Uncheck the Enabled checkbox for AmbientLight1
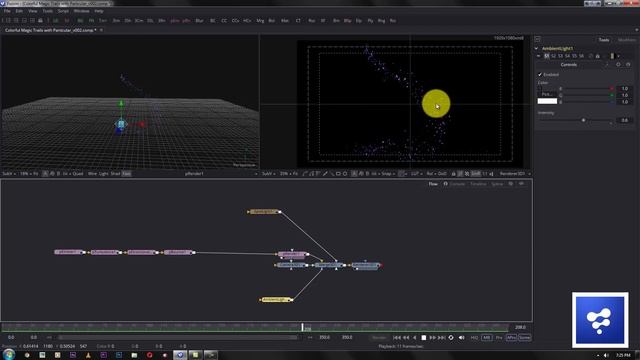640x360 pixels. (x=540, y=75)
